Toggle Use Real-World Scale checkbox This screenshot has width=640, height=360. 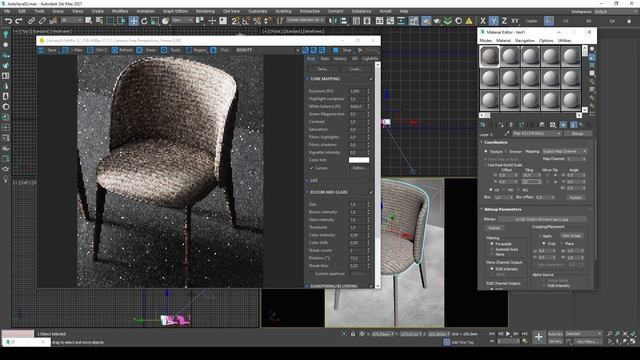[x=486, y=165]
